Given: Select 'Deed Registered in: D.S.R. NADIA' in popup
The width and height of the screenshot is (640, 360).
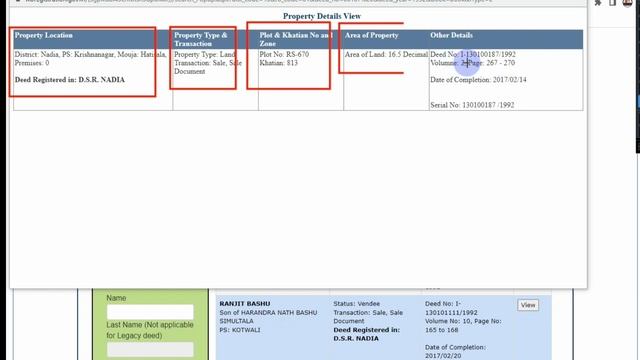Looking at the screenshot, I should click(70, 80).
